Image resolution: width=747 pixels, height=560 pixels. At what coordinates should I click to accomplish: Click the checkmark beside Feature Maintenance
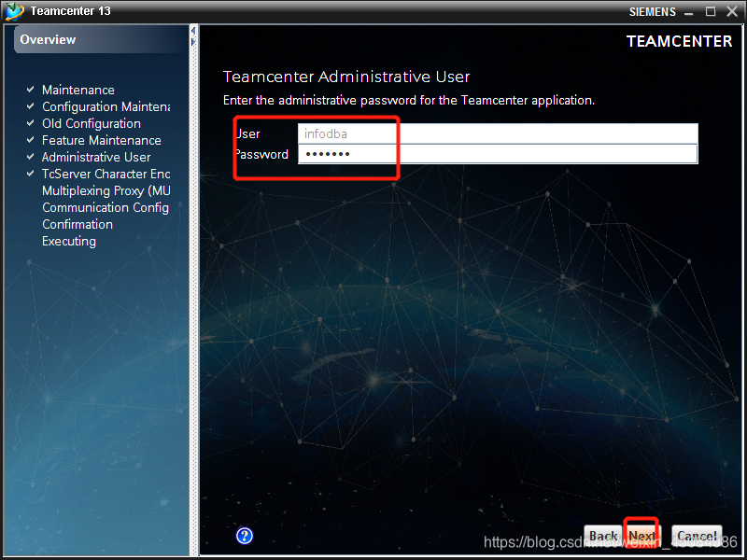tap(31, 140)
